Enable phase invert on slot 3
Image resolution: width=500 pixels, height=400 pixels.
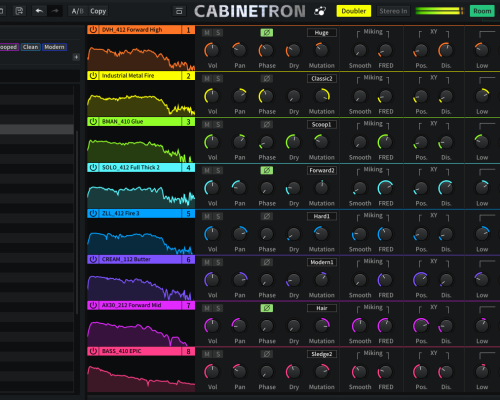pos(267,125)
